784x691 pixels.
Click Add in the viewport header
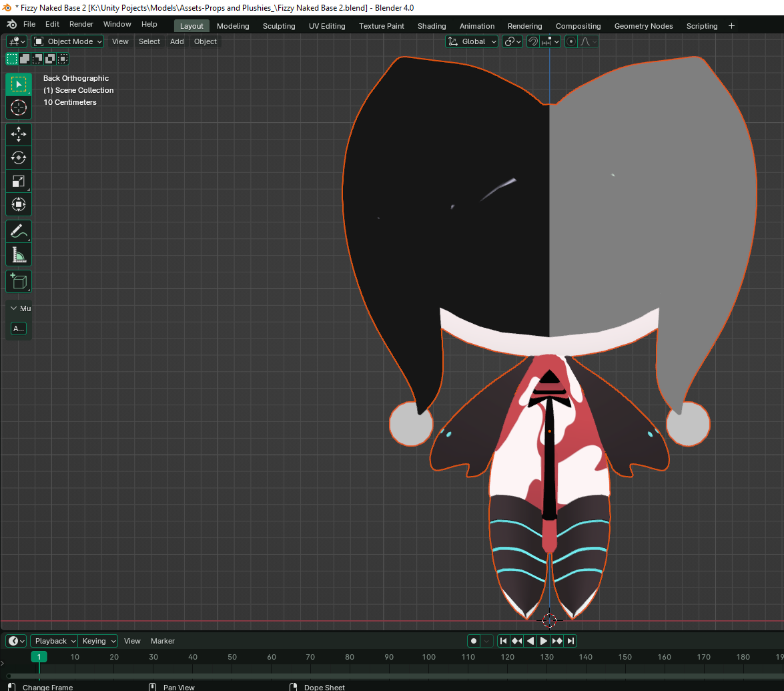177,41
